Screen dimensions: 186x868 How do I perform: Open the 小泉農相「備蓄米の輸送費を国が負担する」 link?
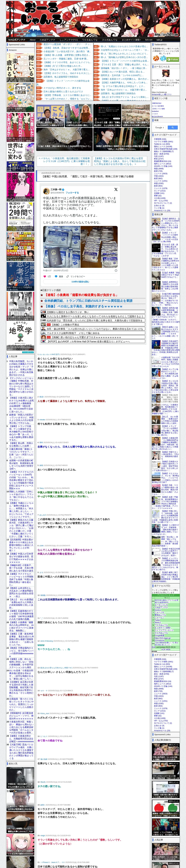(x=81, y=295)
